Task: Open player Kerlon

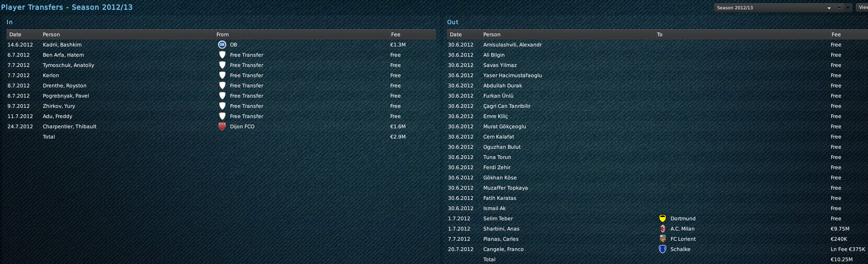Action: pyautogui.click(x=51, y=75)
